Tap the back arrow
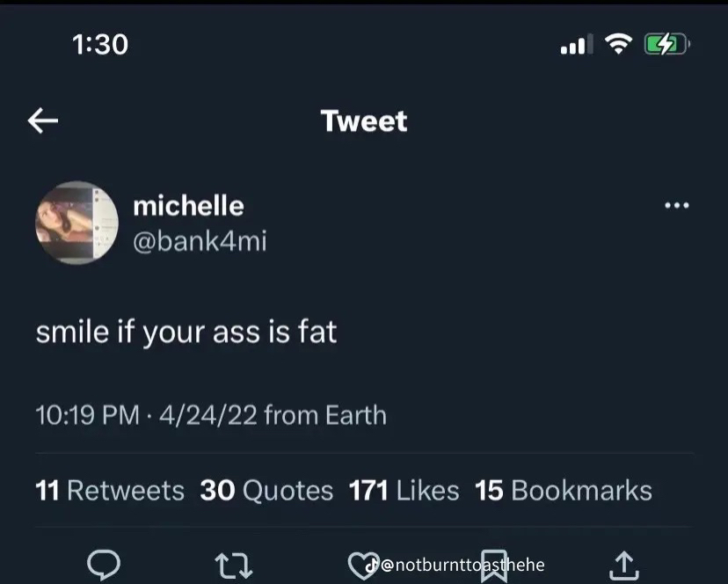The width and height of the screenshot is (728, 584). click(43, 120)
